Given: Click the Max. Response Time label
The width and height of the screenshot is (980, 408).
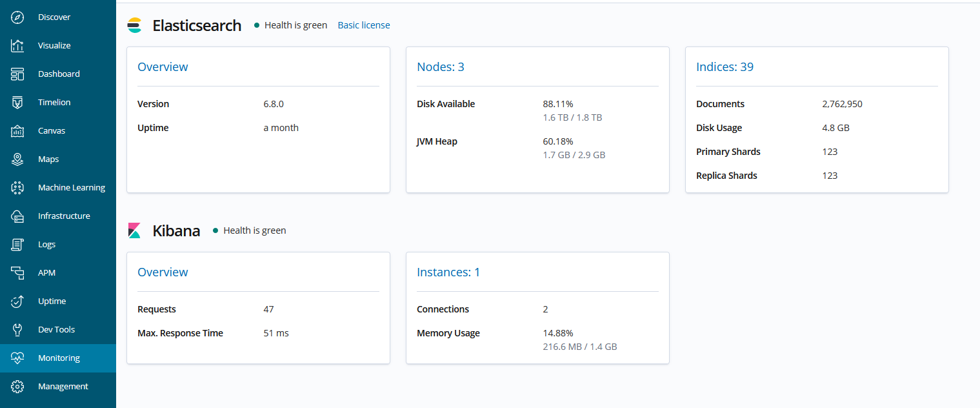Looking at the screenshot, I should coord(180,333).
